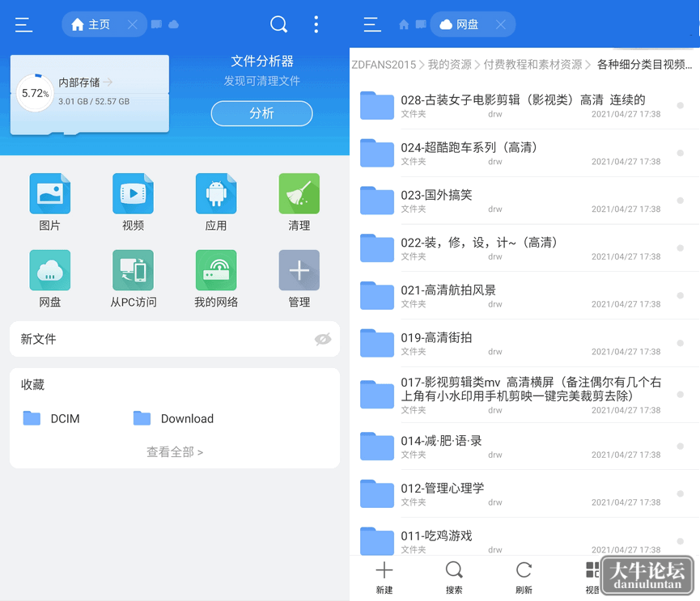The width and height of the screenshot is (700, 601).
Task: Tap the small window tab icon in the cloud drive header
Action: pyautogui.click(x=421, y=24)
